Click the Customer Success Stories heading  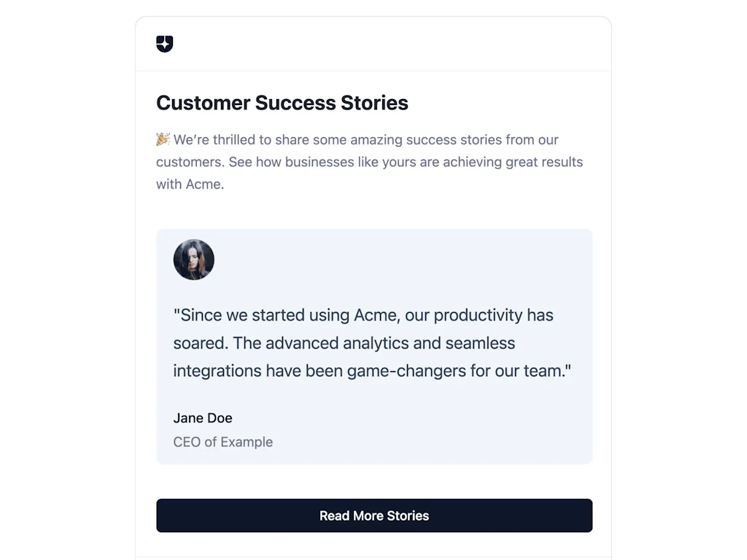click(x=282, y=103)
